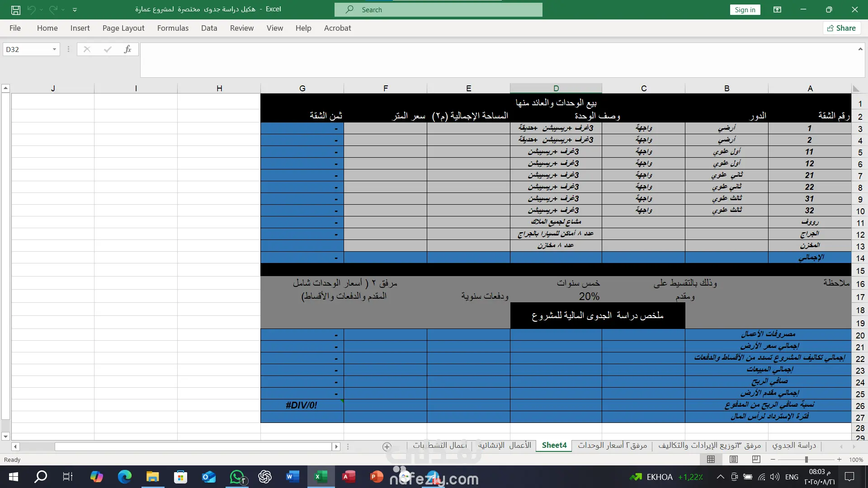
Task: Open the Page Layout ribbon tab
Action: pyautogui.click(x=123, y=28)
